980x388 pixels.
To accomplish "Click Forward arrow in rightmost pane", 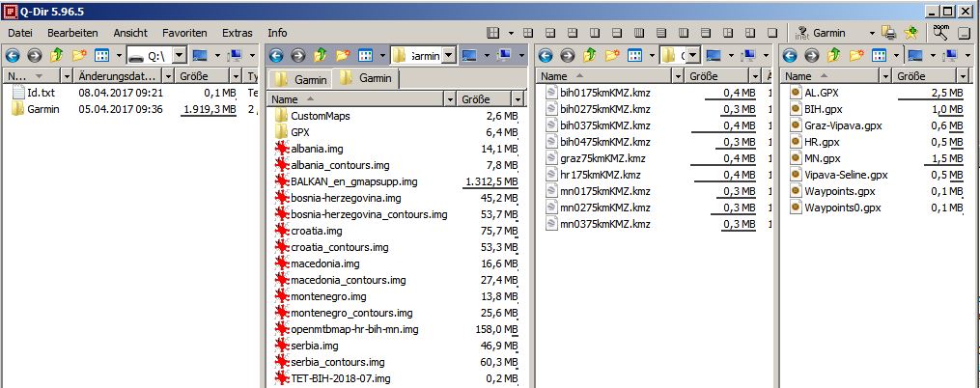I will 814,55.
